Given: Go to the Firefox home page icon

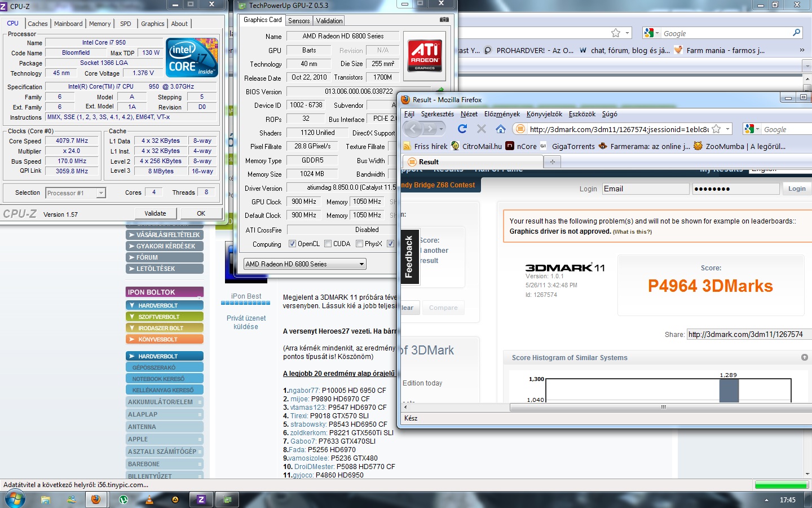Looking at the screenshot, I should tap(500, 129).
